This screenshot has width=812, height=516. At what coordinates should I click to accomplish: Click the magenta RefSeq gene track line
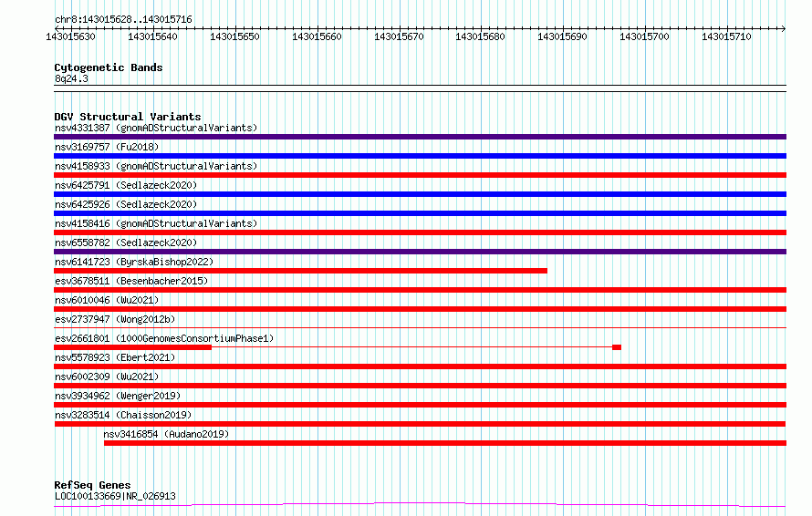coord(420,505)
